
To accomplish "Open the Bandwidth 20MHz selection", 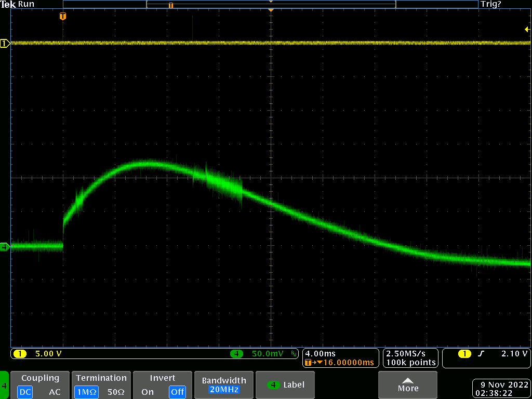I will point(223,385).
